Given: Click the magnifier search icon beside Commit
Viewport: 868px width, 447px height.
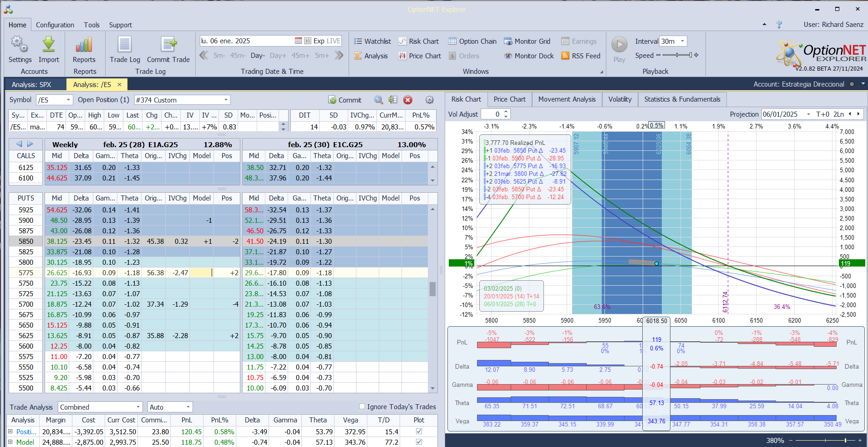Looking at the screenshot, I should (x=379, y=100).
